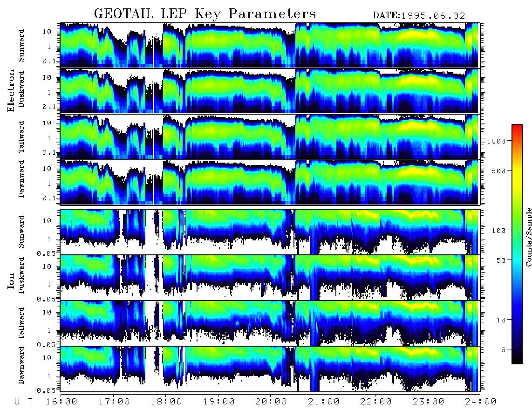
Task: Click the 10 tick of Ion Tailward
Action: 47,312
